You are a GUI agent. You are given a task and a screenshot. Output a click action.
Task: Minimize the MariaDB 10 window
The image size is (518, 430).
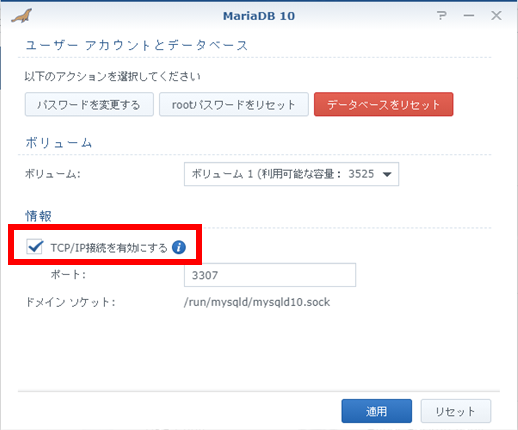click(x=469, y=15)
